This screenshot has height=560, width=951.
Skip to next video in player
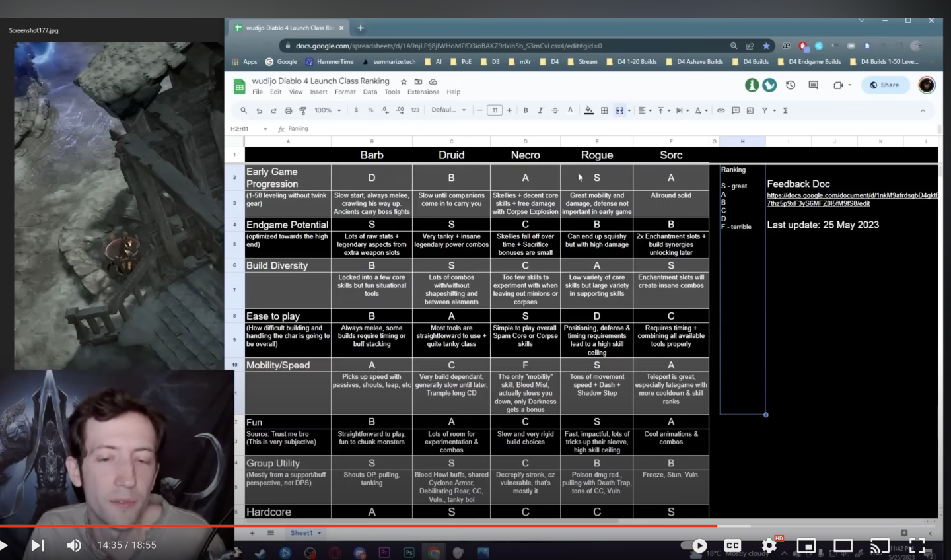click(x=38, y=545)
